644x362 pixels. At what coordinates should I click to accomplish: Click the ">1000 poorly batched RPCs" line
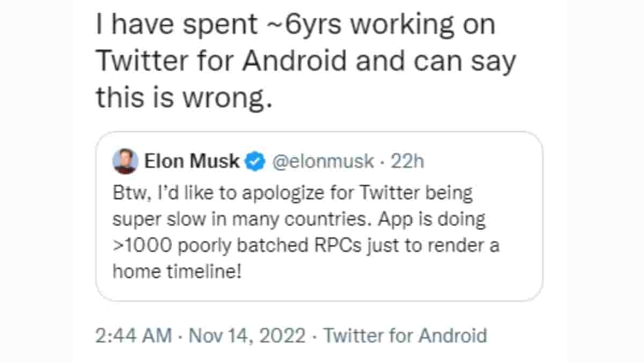(306, 245)
